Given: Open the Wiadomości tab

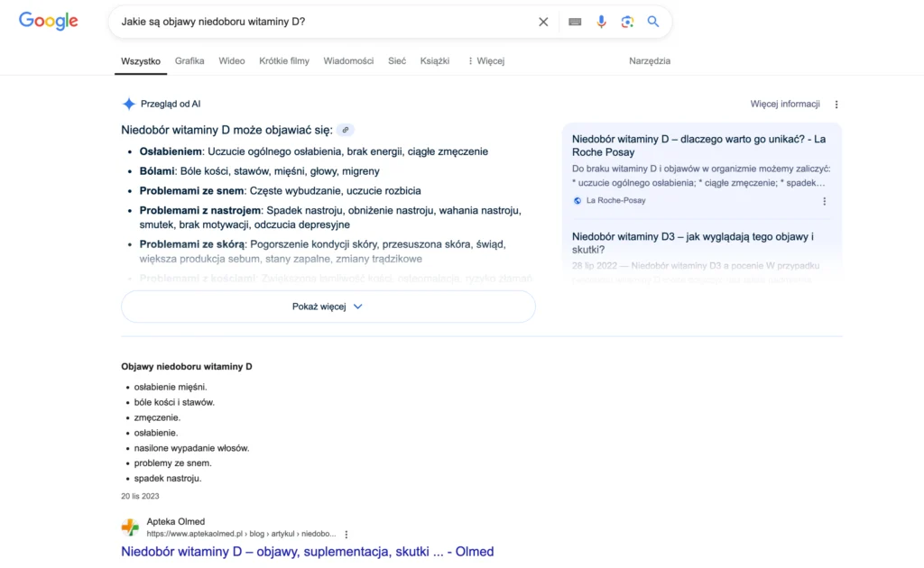Looking at the screenshot, I should pos(348,60).
